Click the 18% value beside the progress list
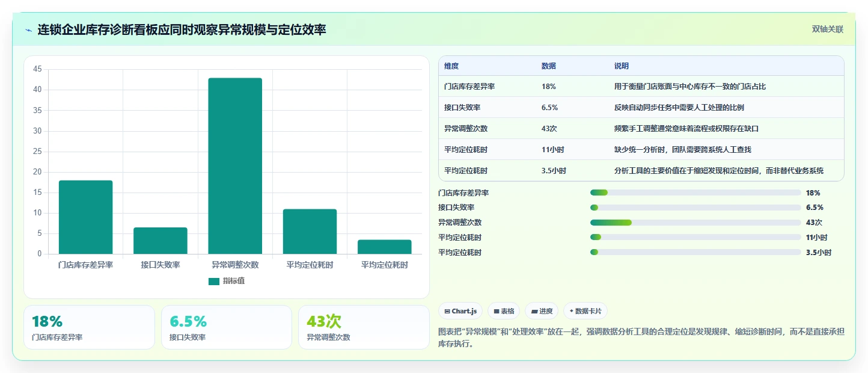The image size is (868, 373). [x=813, y=193]
